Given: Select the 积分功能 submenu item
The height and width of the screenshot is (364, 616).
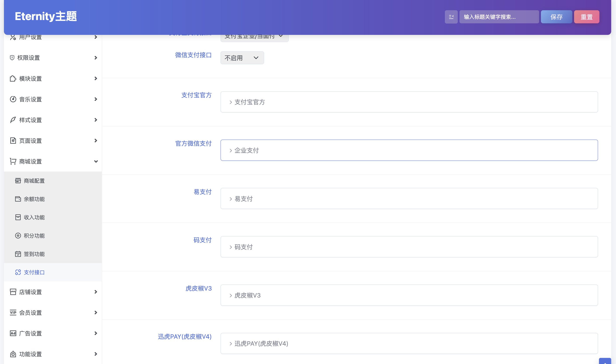Looking at the screenshot, I should click(34, 236).
